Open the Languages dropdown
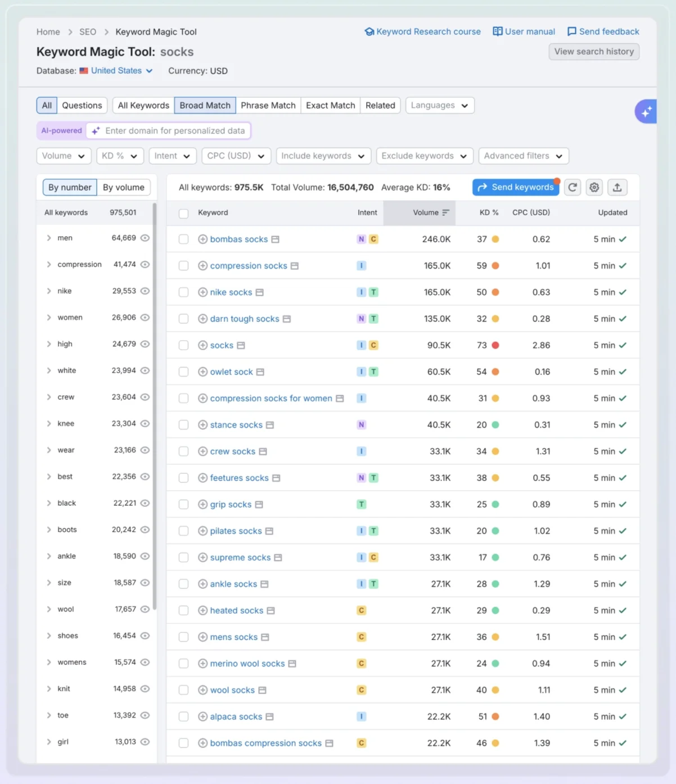 [440, 106]
